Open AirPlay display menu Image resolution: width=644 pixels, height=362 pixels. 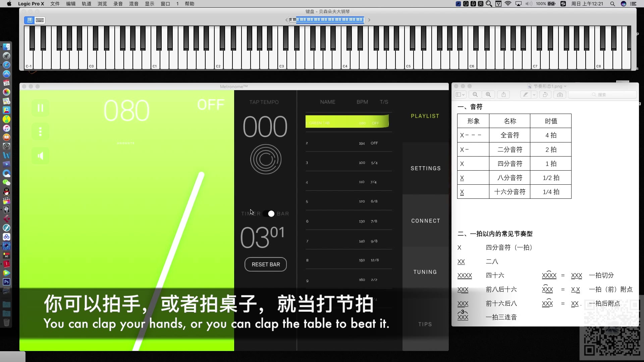click(x=519, y=4)
